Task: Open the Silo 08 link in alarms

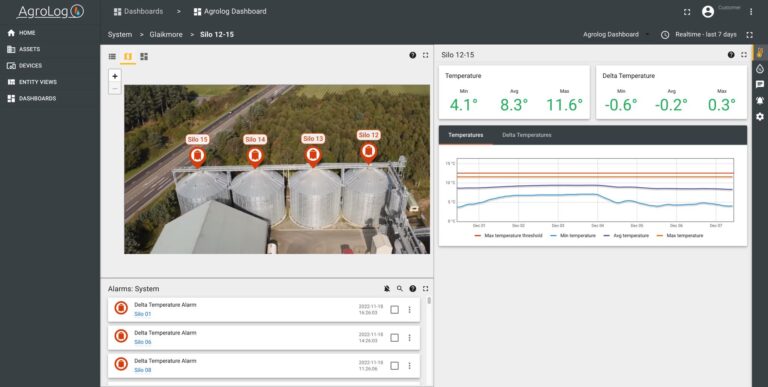Action: pyautogui.click(x=143, y=370)
